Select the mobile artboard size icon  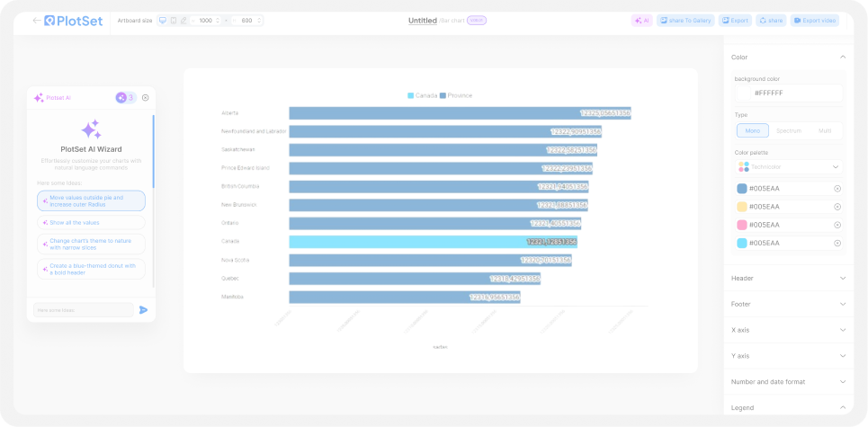[174, 20]
